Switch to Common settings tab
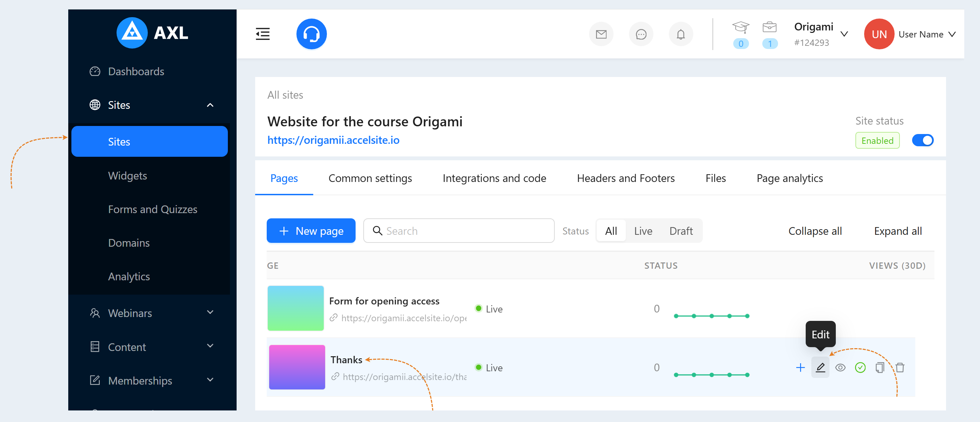 pos(370,178)
